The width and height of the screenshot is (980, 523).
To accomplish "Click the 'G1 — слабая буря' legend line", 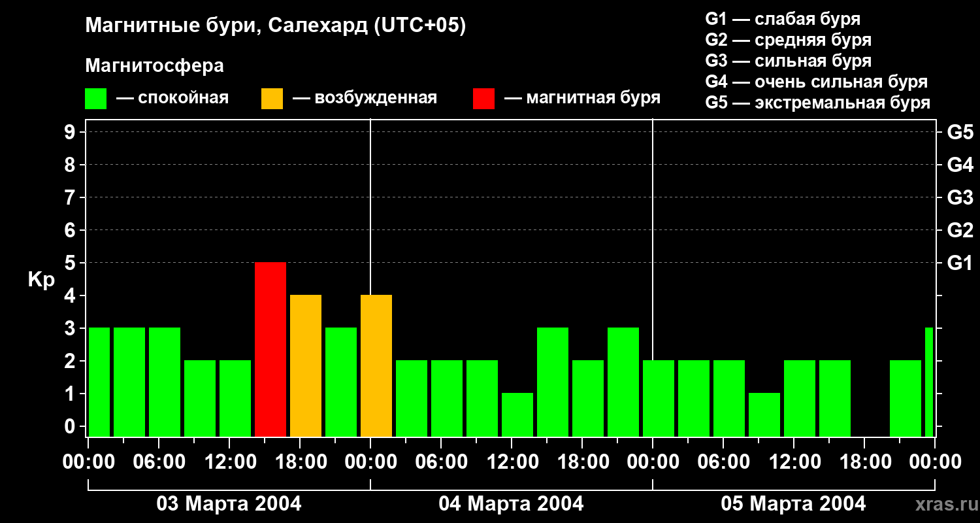I will coord(783,19).
